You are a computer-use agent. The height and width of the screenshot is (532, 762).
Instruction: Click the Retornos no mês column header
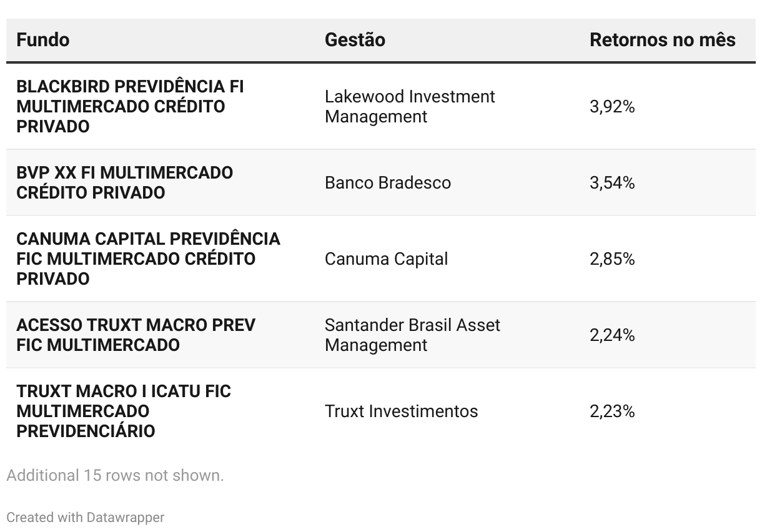(663, 40)
